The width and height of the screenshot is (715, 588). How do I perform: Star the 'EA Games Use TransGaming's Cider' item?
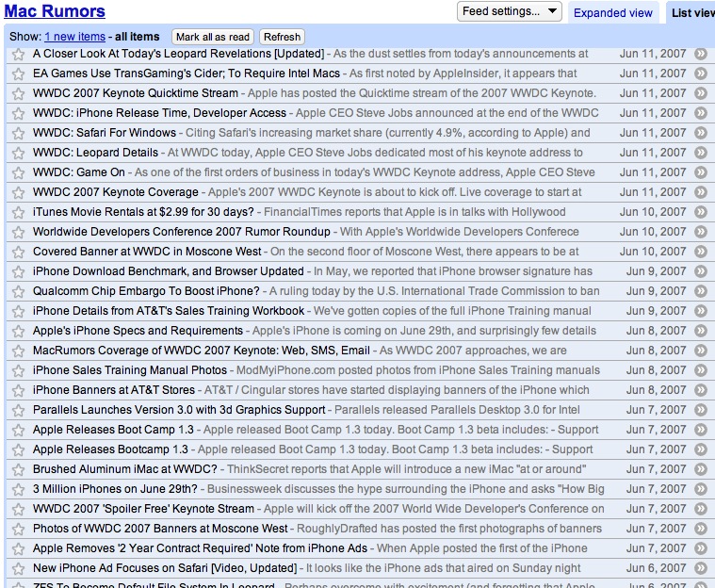click(x=18, y=73)
